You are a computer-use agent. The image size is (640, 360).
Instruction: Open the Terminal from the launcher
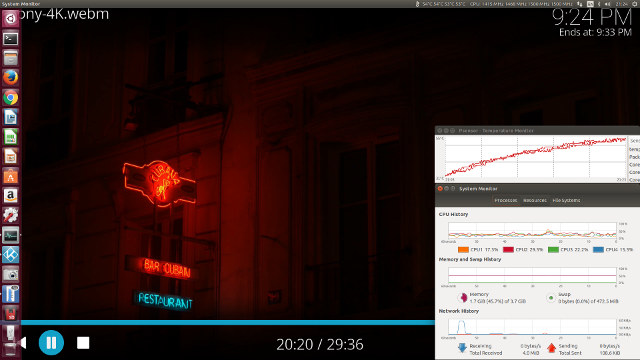11,39
